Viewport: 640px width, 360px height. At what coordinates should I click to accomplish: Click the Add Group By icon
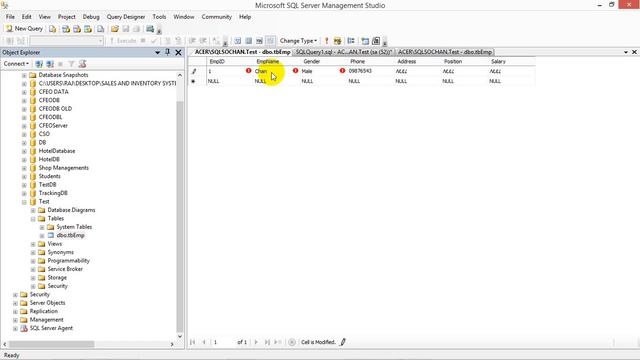(351, 41)
